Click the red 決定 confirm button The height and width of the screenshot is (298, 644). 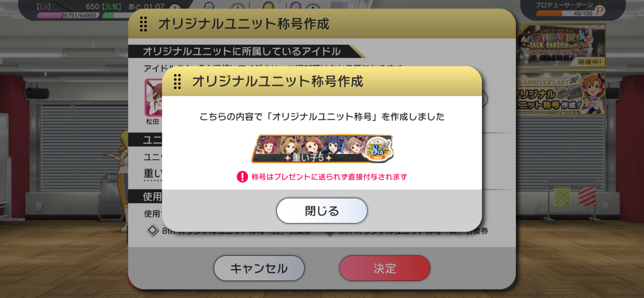(x=385, y=268)
